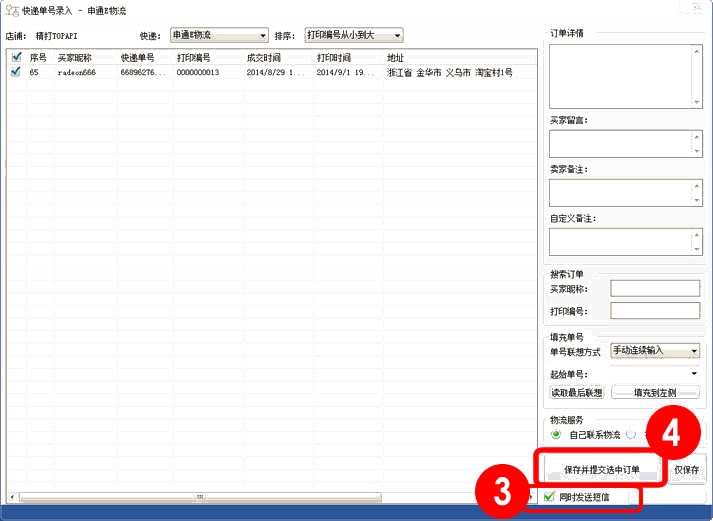Select the 自己联系物流 radio button
The image size is (713, 521).
tap(556, 434)
